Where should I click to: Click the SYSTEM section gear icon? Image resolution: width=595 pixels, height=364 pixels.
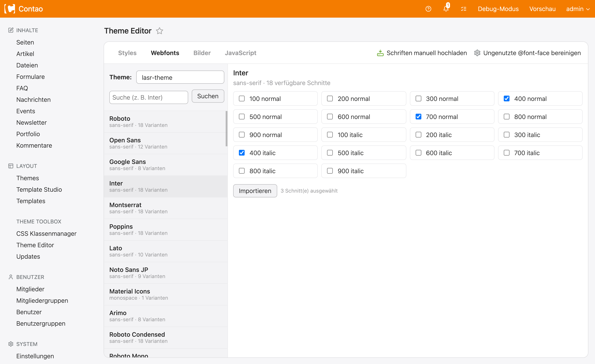point(11,344)
